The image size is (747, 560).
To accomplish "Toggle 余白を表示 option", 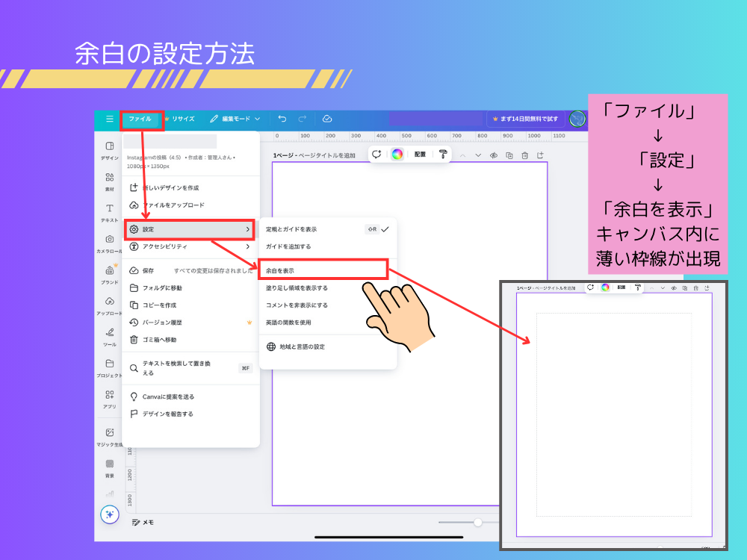I will pyautogui.click(x=323, y=270).
